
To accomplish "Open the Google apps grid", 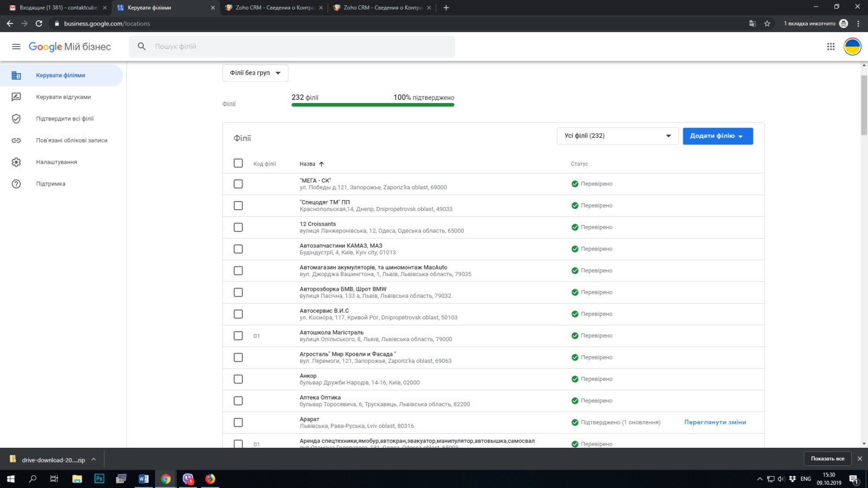I will pos(831,47).
